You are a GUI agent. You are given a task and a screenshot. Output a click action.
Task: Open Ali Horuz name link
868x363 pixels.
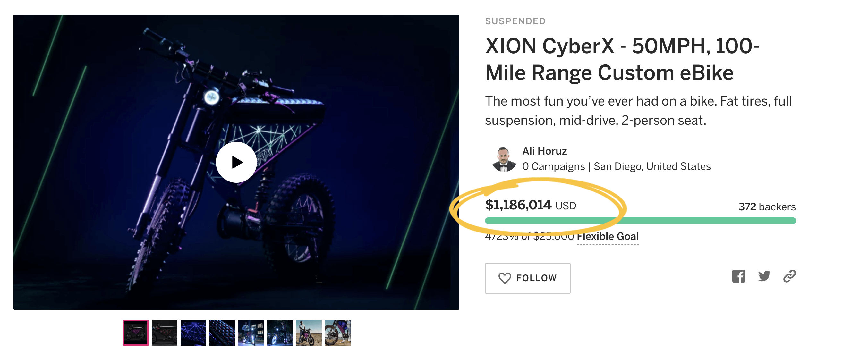[x=545, y=151]
